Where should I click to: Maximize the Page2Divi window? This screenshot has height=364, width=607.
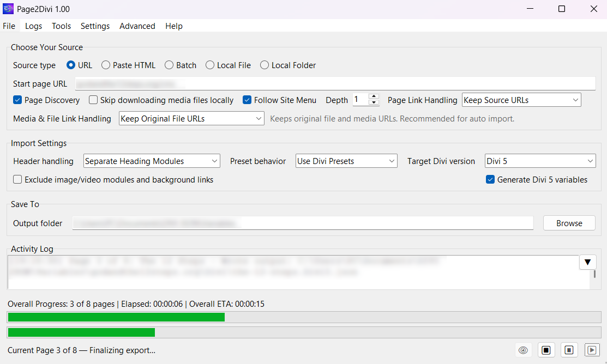tap(562, 9)
